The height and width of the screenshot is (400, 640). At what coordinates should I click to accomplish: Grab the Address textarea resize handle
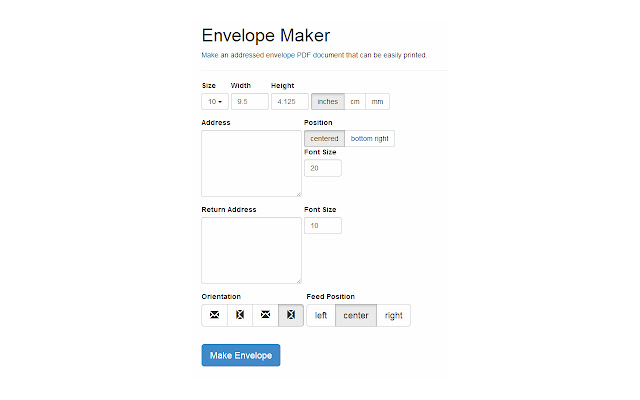(x=299, y=194)
